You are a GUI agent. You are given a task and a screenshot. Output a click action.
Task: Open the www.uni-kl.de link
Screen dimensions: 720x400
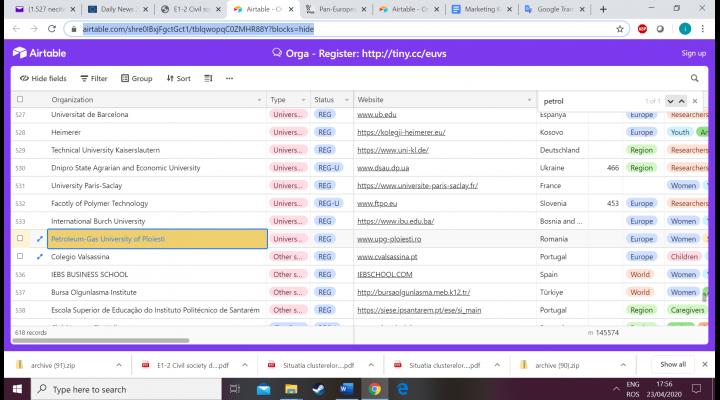point(393,150)
